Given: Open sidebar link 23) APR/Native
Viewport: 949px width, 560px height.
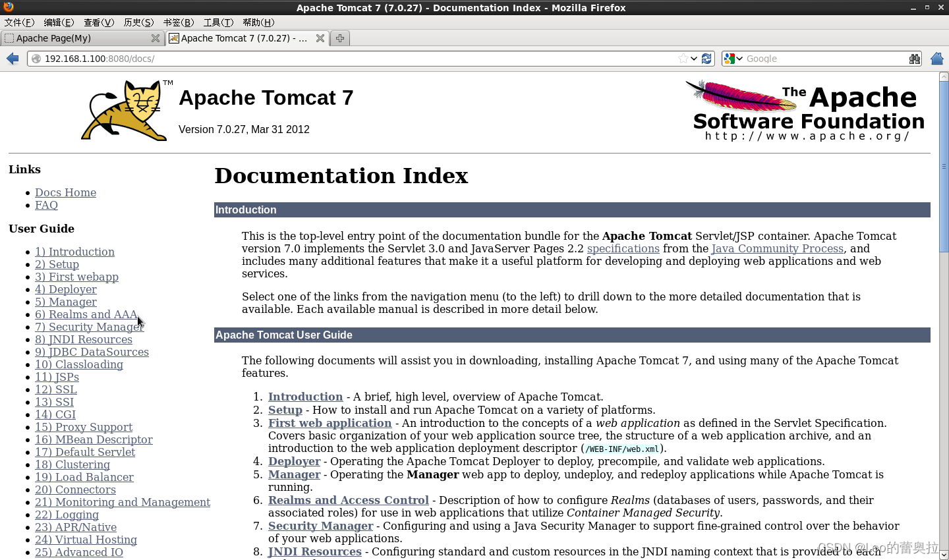Looking at the screenshot, I should point(76,527).
